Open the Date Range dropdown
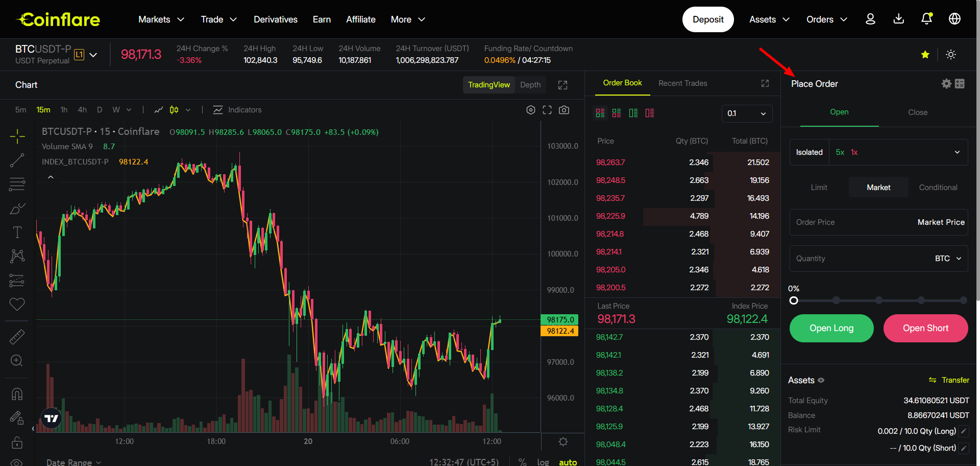This screenshot has height=466, width=980. (74, 462)
